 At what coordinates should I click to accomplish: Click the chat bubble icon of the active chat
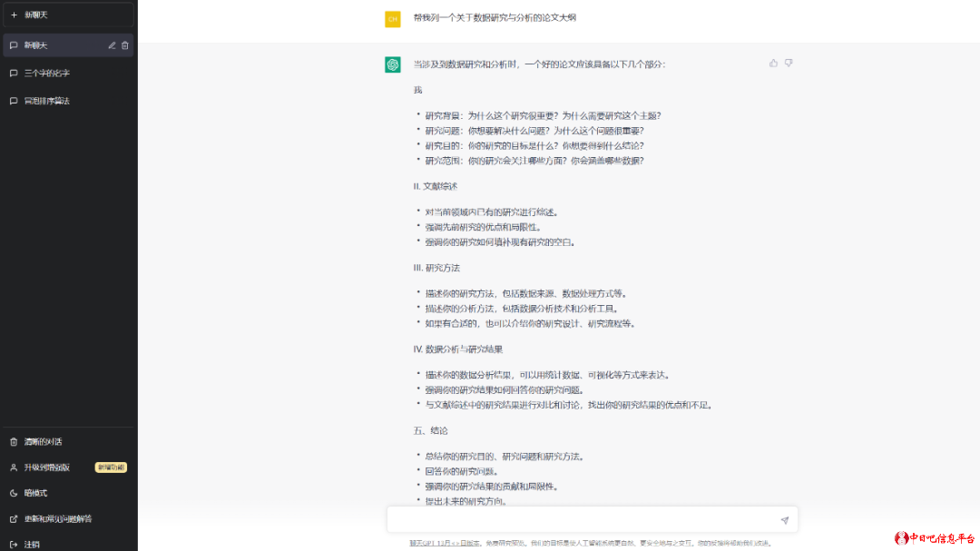(12, 44)
